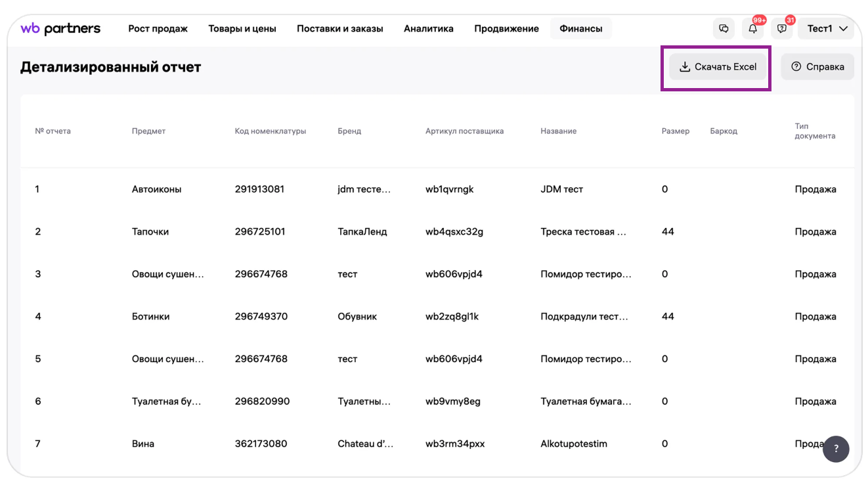Open the Рост продаж menu
Image resolution: width=868 pixels, height=485 pixels.
pyautogui.click(x=158, y=29)
